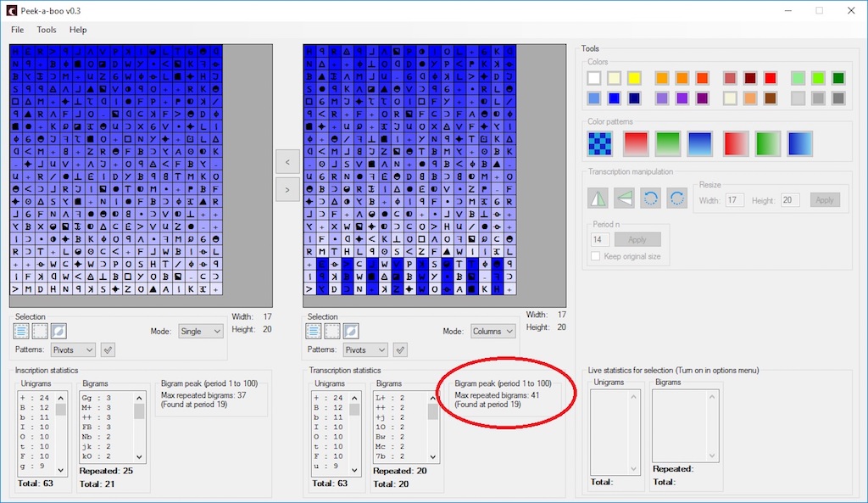Screen dimensions: 868x503
Task: Click the flip vertical transcription icon
Action: click(625, 198)
